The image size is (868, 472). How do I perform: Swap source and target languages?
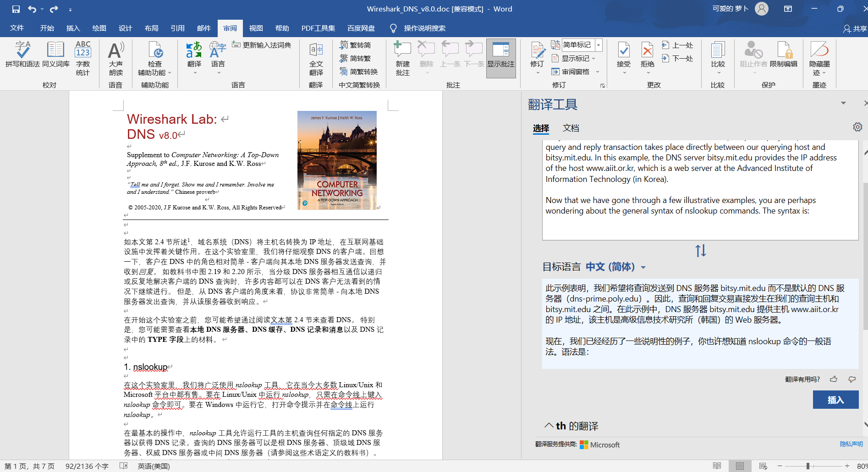[x=701, y=251]
